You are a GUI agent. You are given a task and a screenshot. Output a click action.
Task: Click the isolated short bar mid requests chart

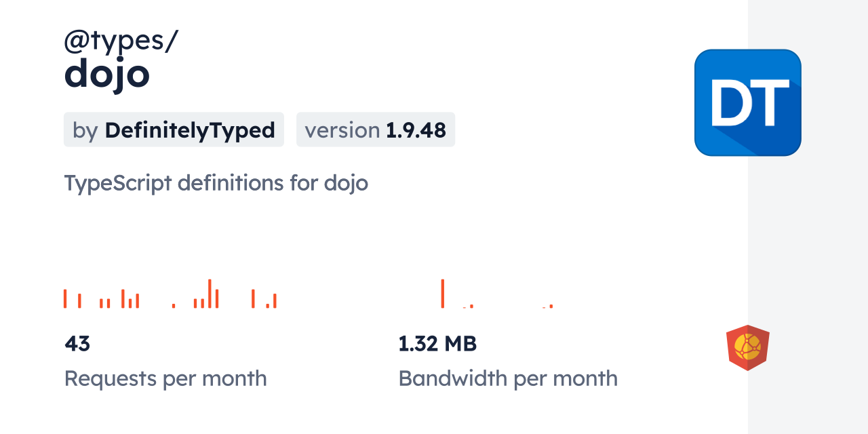pyautogui.click(x=174, y=306)
